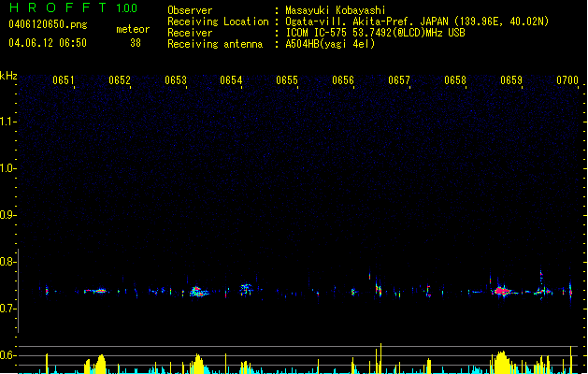Click the 0657 time marker
This screenshot has height=374, width=588.
pos(399,80)
